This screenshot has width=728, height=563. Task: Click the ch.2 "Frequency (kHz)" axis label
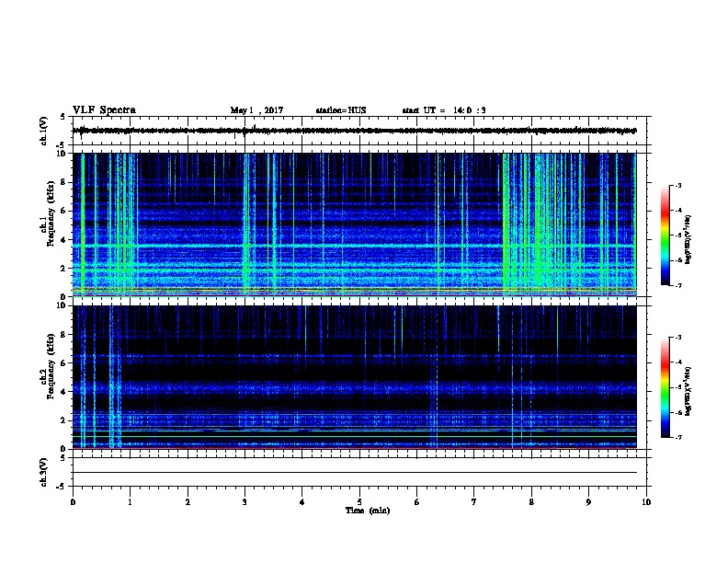point(51,366)
